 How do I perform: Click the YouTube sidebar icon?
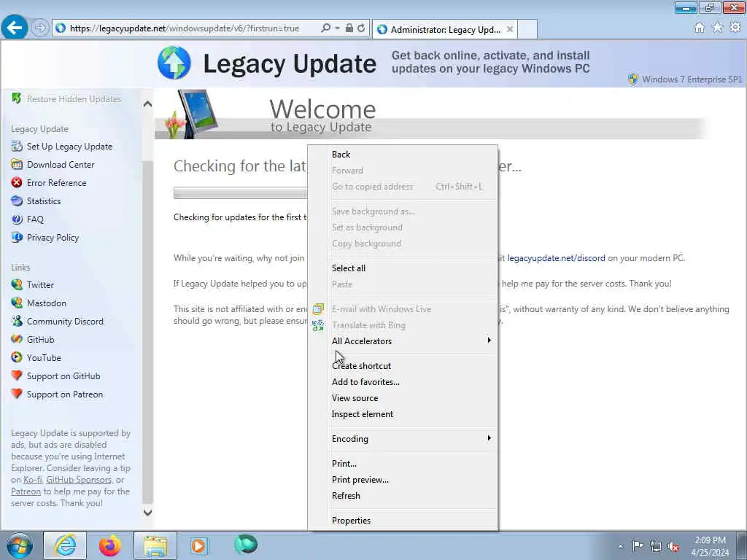pyautogui.click(x=17, y=357)
